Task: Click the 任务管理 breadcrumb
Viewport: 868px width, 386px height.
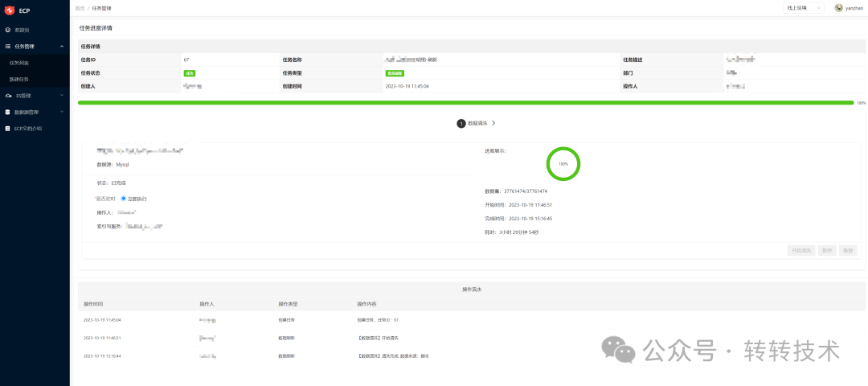Action: pos(101,8)
